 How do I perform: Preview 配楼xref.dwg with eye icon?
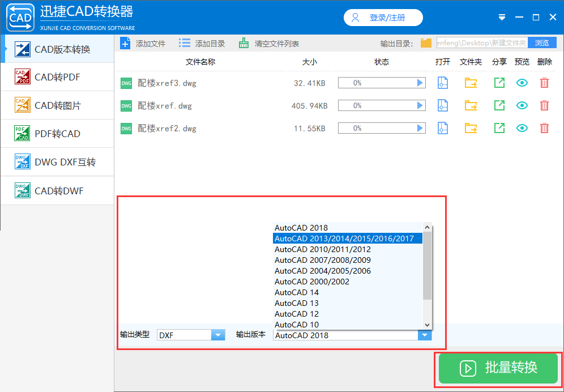click(522, 105)
